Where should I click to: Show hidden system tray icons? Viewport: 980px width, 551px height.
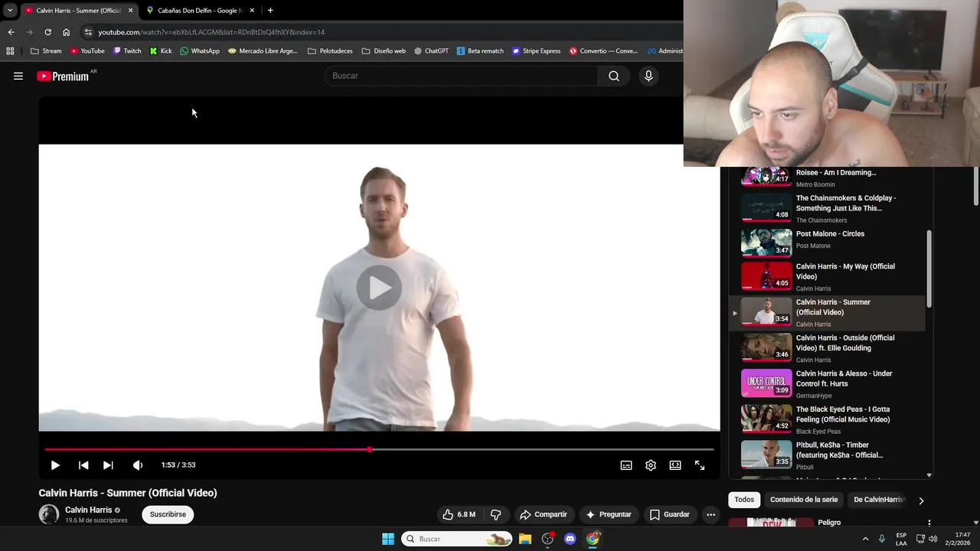866,539
